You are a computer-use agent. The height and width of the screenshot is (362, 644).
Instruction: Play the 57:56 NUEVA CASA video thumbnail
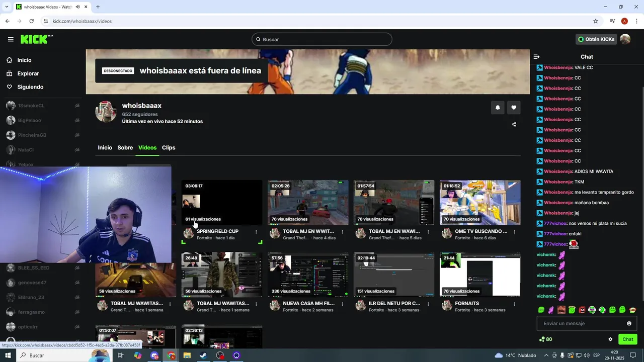pos(308,275)
